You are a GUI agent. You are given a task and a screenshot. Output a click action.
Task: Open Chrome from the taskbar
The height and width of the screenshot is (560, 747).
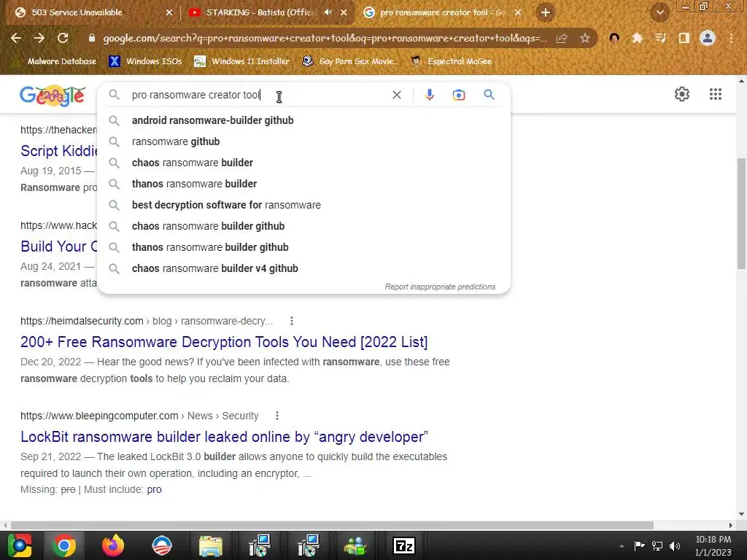click(x=64, y=545)
